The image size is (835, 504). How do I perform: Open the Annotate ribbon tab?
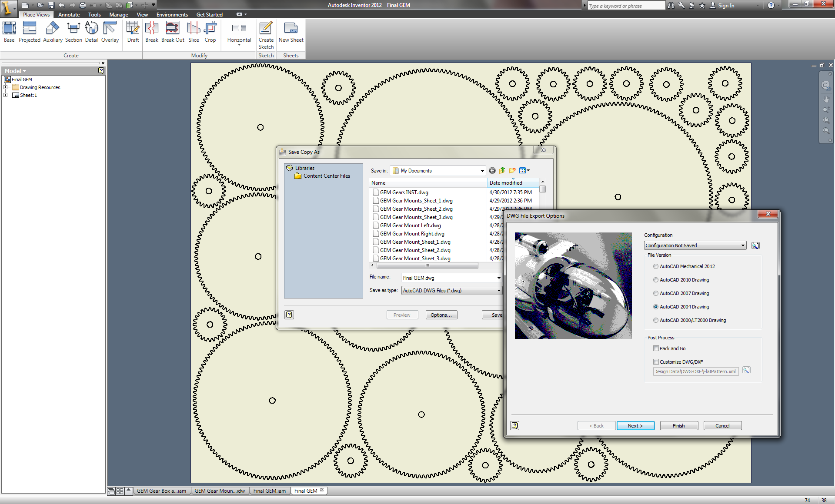(69, 15)
